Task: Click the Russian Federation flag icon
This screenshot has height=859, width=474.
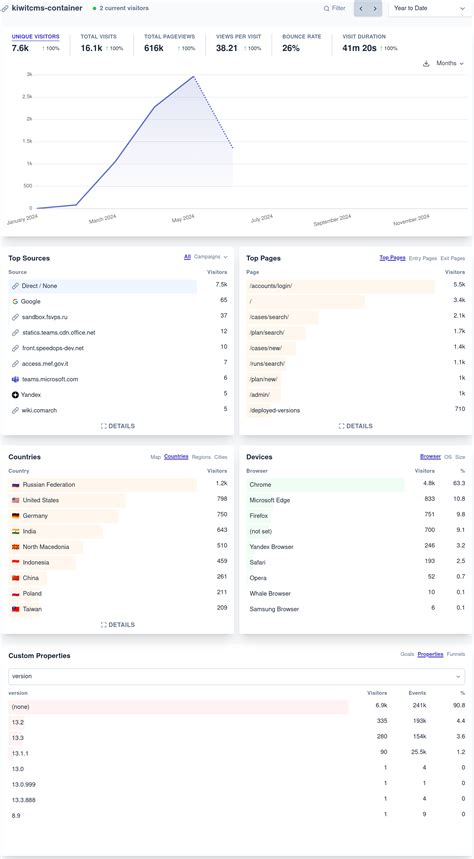Action: click(x=15, y=485)
